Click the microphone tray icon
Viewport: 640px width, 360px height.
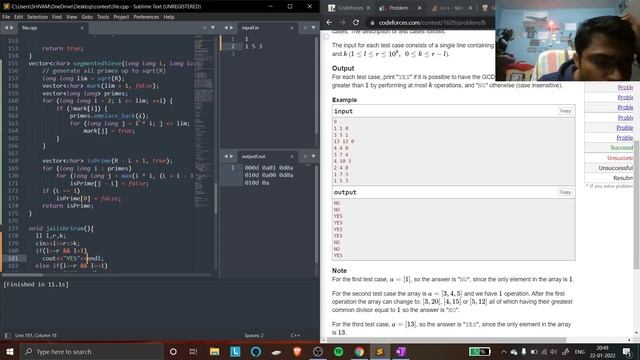[x=524, y=351]
